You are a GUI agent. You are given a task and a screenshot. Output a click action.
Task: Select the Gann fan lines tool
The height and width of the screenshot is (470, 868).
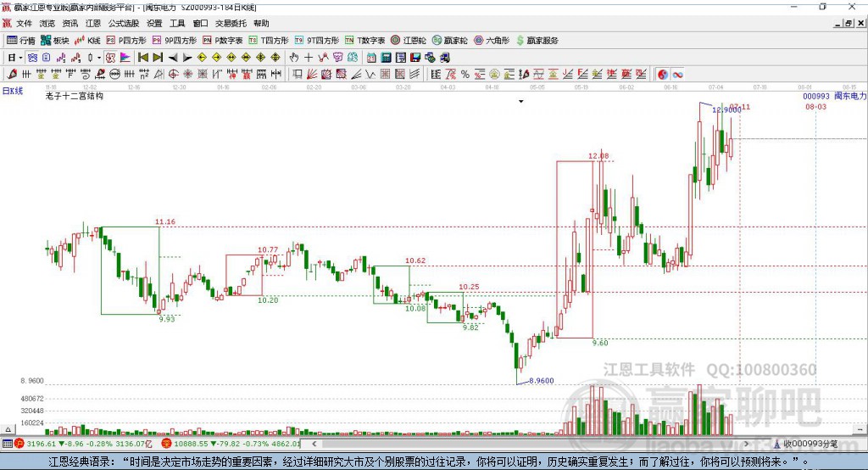(312, 75)
